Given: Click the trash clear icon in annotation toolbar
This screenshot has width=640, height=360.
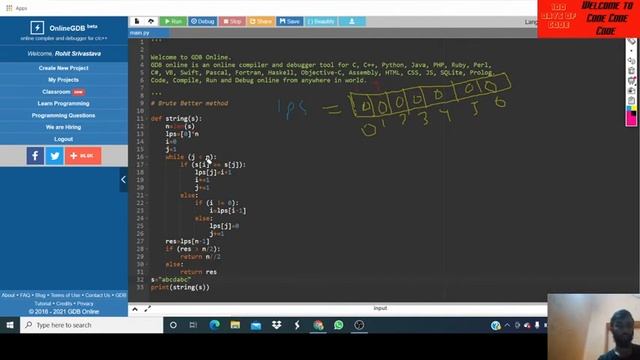Looking at the screenshot, I should coord(631,71).
